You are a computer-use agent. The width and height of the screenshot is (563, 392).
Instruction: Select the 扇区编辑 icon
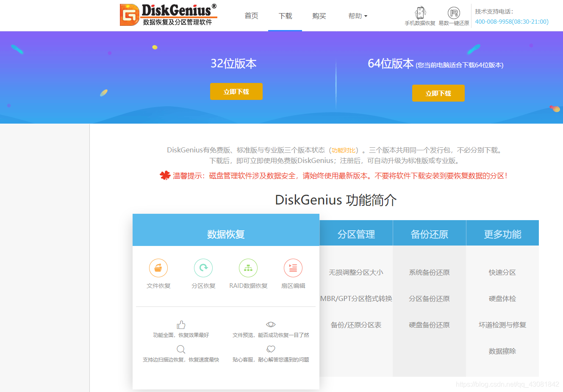coord(293,268)
